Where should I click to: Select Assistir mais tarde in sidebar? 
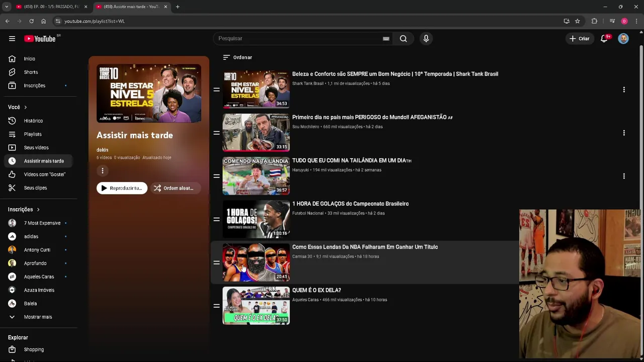click(38, 161)
